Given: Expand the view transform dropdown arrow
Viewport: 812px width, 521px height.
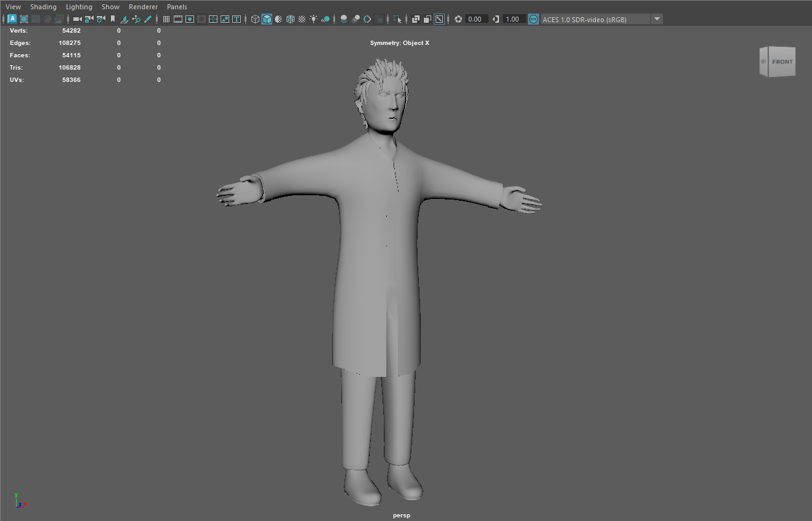Looking at the screenshot, I should pos(657,19).
